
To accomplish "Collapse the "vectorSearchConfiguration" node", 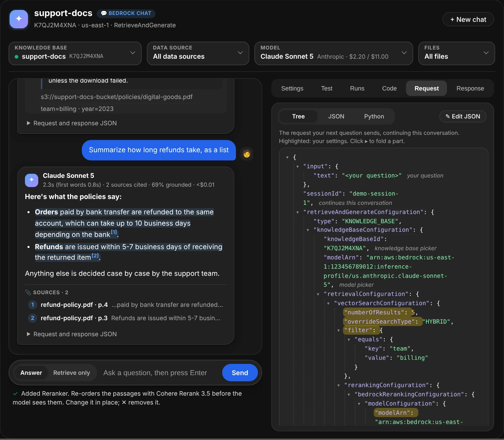I will tap(328, 303).
